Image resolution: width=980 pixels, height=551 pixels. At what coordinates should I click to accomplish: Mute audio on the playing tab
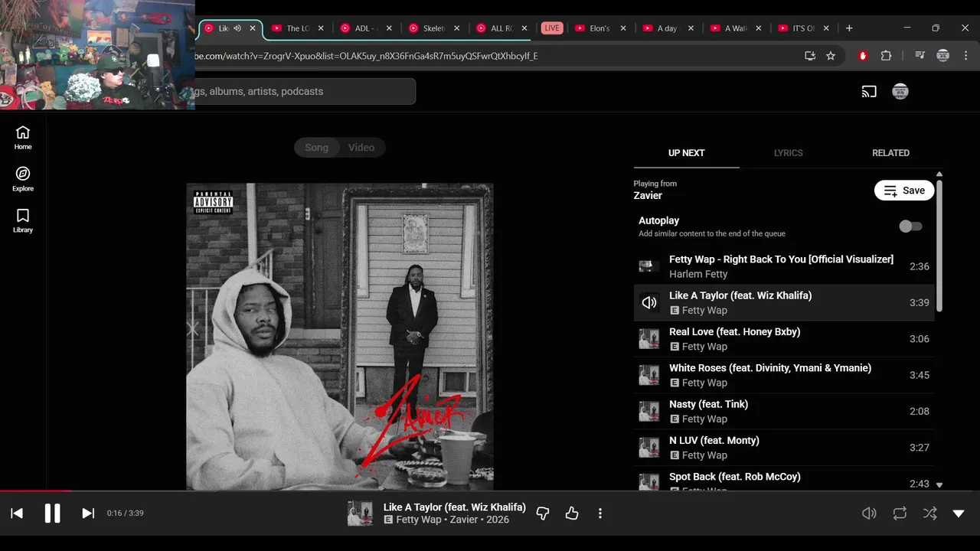pyautogui.click(x=237, y=28)
